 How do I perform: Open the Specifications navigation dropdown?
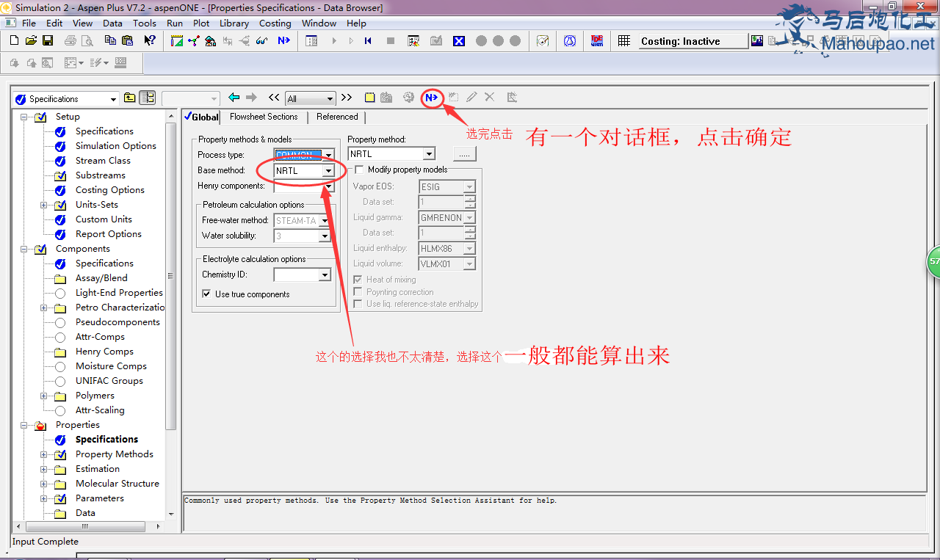pos(113,99)
